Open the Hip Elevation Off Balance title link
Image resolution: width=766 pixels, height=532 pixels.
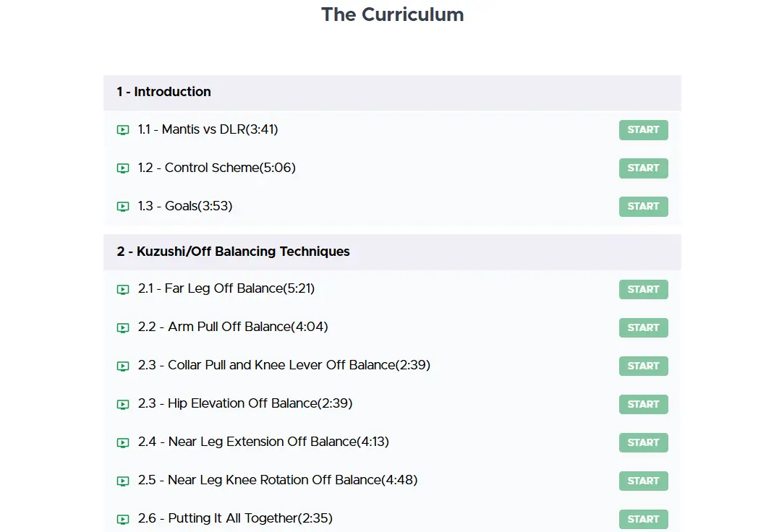point(245,403)
